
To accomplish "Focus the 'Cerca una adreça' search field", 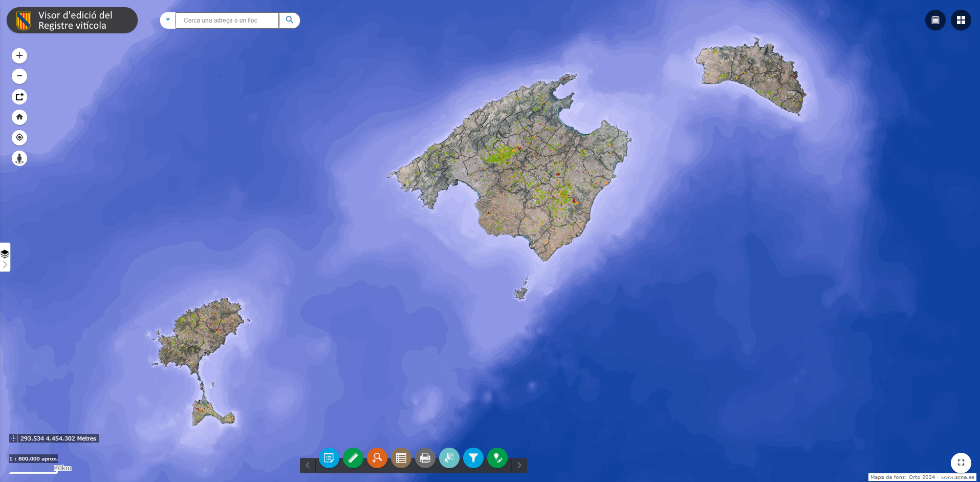I will pos(227,20).
